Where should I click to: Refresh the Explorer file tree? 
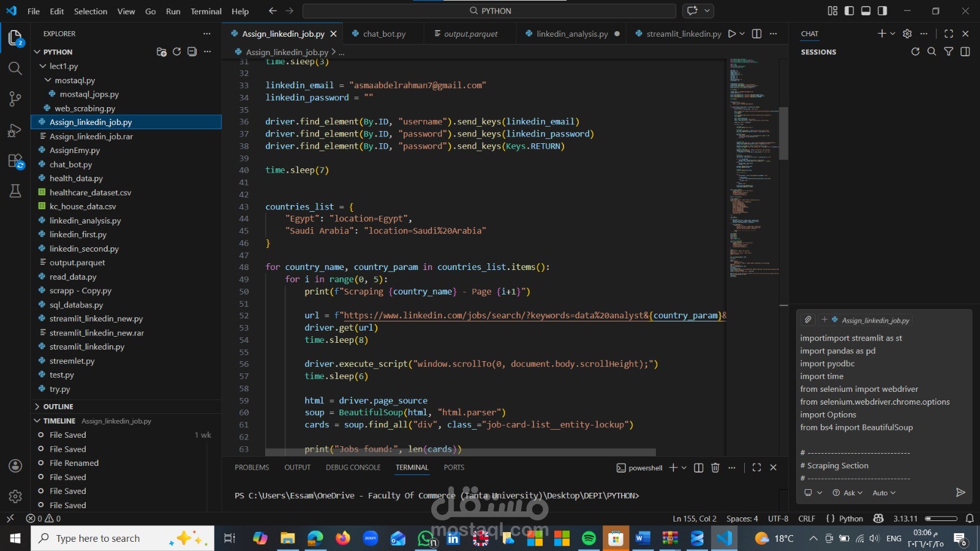click(x=177, y=52)
